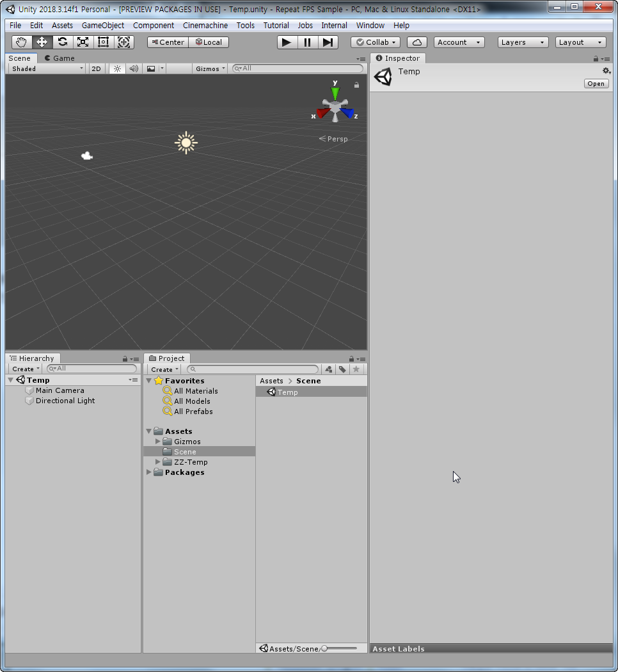Click the Open button in Inspector

pyautogui.click(x=596, y=84)
